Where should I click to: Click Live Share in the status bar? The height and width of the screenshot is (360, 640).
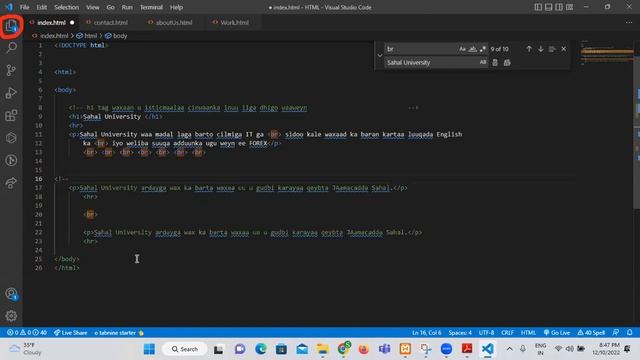pyautogui.click(x=71, y=333)
